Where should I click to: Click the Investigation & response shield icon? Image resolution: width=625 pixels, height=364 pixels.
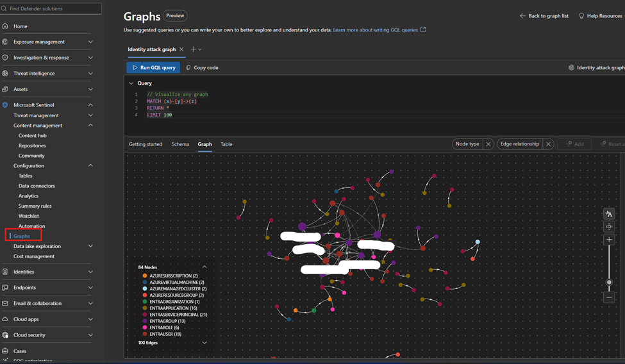click(x=5, y=58)
